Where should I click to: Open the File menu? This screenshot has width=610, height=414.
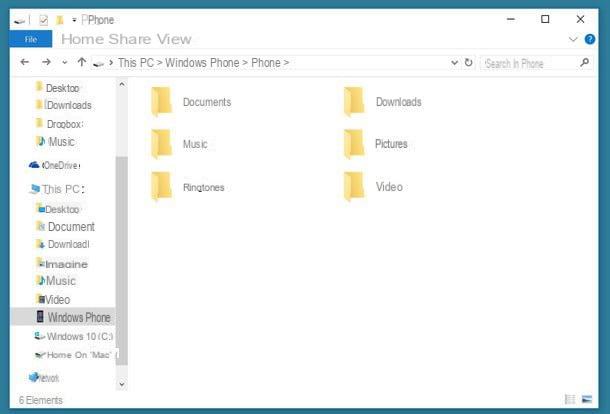31,39
